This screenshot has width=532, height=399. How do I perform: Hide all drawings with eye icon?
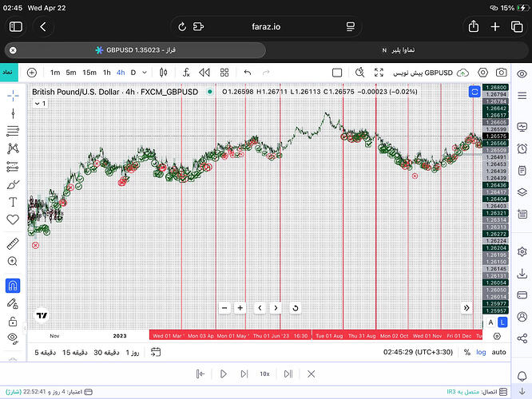click(x=13, y=338)
